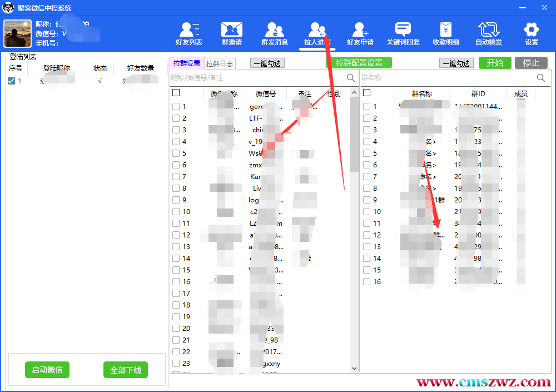Open the 自动转发 auto forward icon
The height and width of the screenshot is (392, 556).
tap(489, 33)
